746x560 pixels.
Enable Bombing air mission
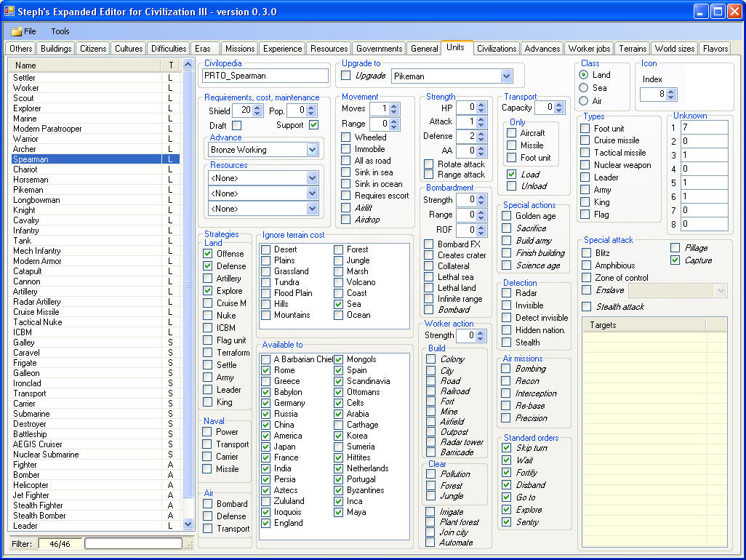[x=506, y=369]
